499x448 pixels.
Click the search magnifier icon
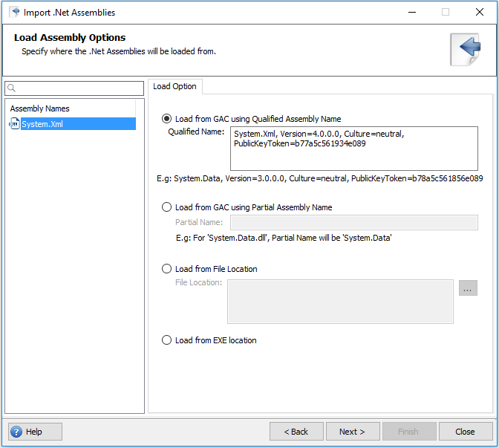pos(12,88)
